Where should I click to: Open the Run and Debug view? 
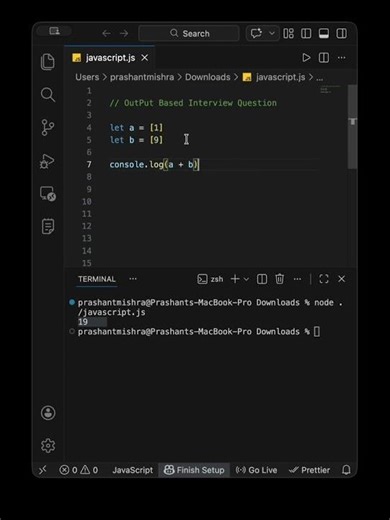pos(47,161)
